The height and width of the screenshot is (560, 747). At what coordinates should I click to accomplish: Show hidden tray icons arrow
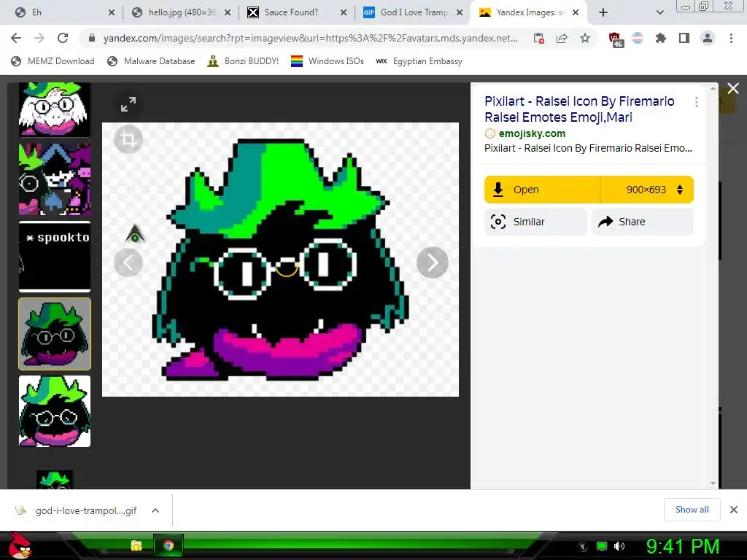(583, 546)
